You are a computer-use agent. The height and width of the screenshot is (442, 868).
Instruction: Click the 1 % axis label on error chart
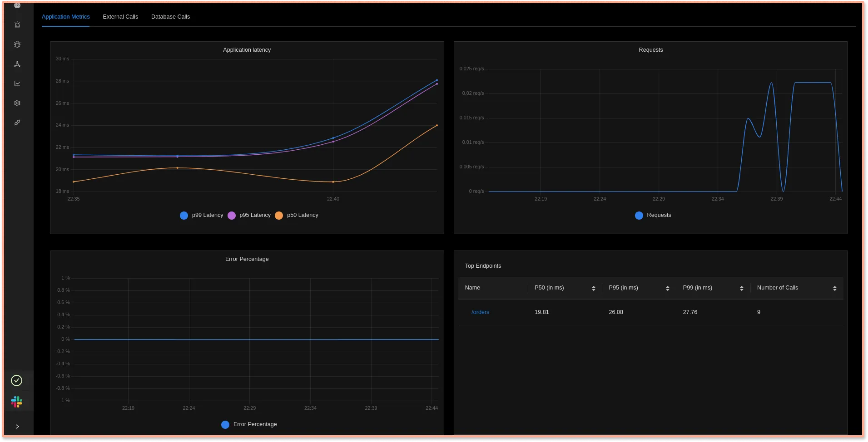coord(66,278)
